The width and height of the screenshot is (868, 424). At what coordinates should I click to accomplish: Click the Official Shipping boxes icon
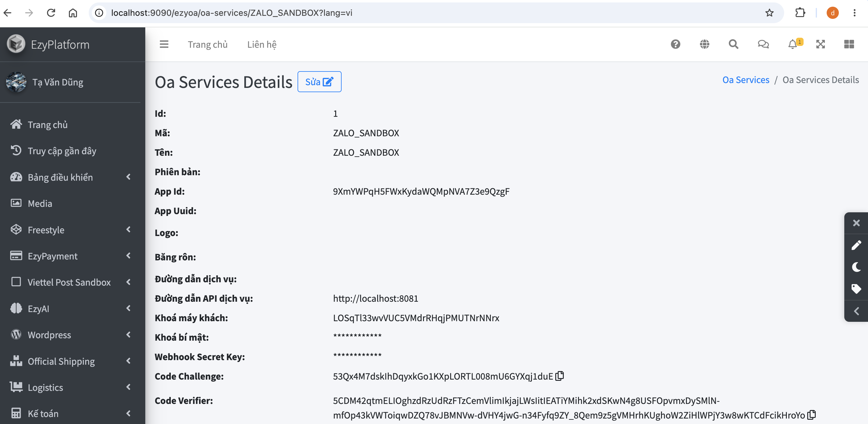click(16, 361)
